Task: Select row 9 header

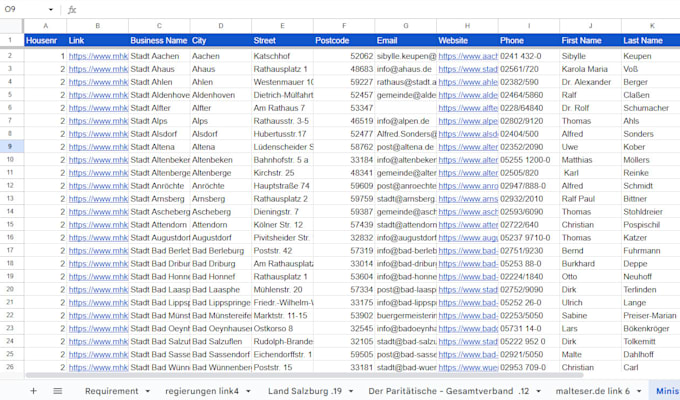Action: tap(10, 147)
